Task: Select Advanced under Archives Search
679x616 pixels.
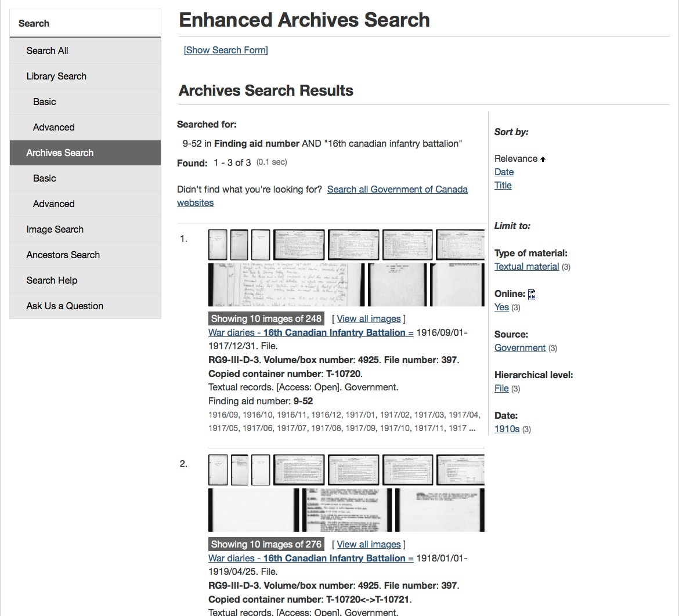Action: [x=53, y=204]
